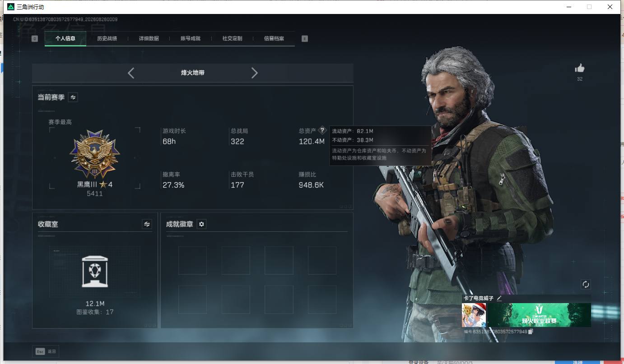The image size is (624, 364).
Task: Go to next mode with right arrow
Action: [x=255, y=73]
